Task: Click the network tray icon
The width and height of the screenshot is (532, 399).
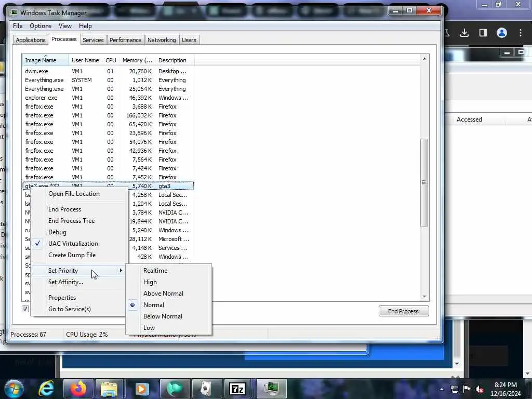Action: point(454,389)
